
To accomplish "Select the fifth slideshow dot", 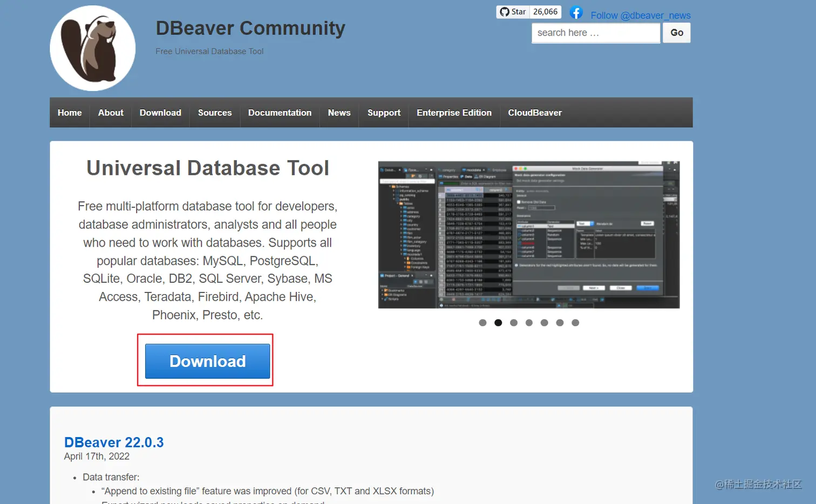I will [x=545, y=323].
